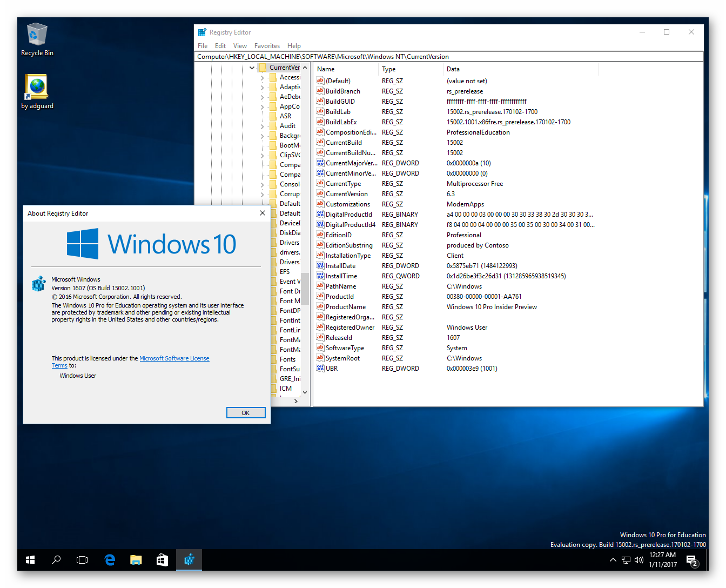Expand the ClipSVC tree node
This screenshot has width=726, height=588.
263,156
